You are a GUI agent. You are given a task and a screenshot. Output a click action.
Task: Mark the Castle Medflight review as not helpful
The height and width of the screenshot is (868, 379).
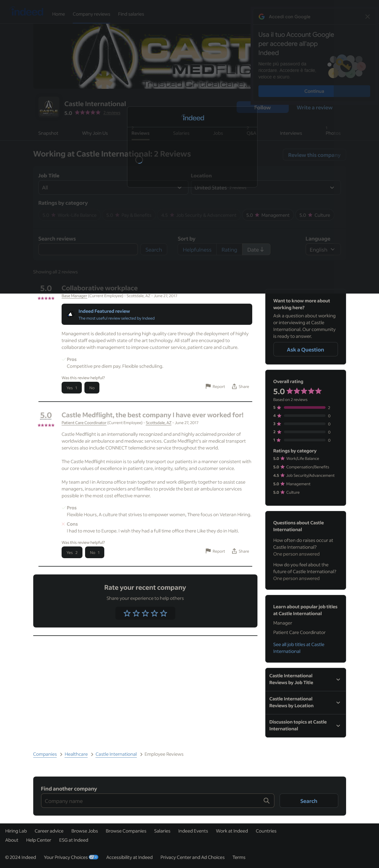pos(95,553)
